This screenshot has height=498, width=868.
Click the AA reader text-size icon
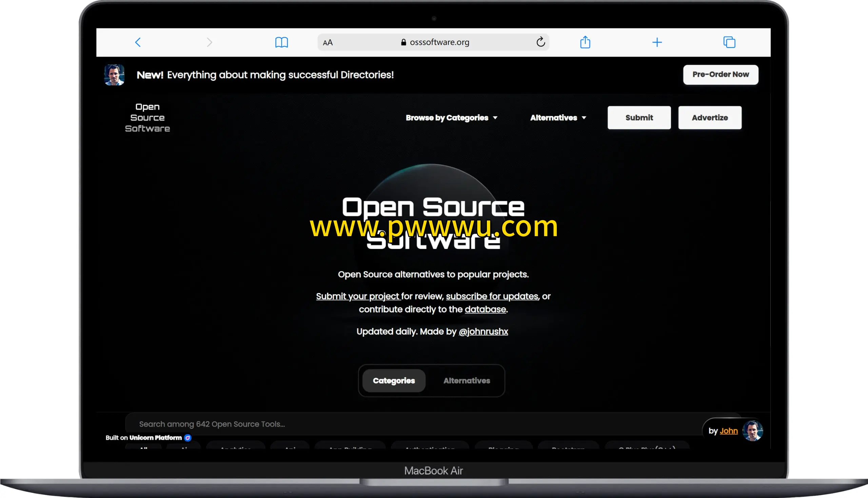tap(328, 42)
